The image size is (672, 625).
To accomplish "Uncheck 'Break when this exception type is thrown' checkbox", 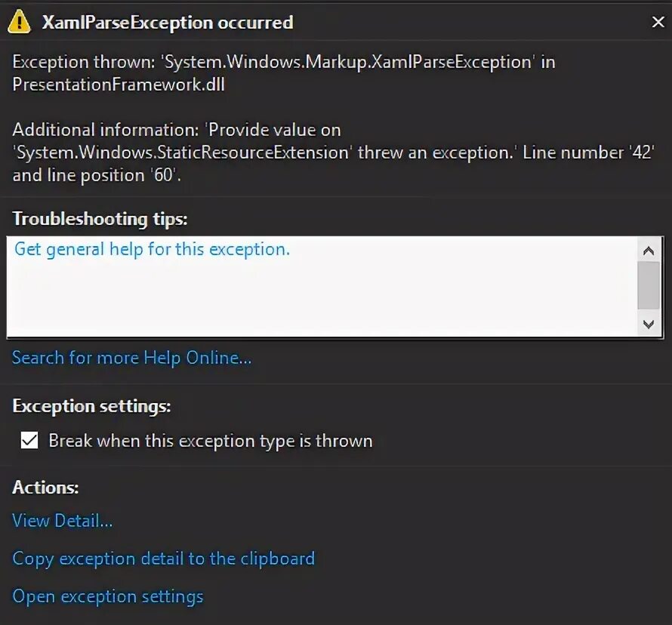I will pyautogui.click(x=29, y=441).
